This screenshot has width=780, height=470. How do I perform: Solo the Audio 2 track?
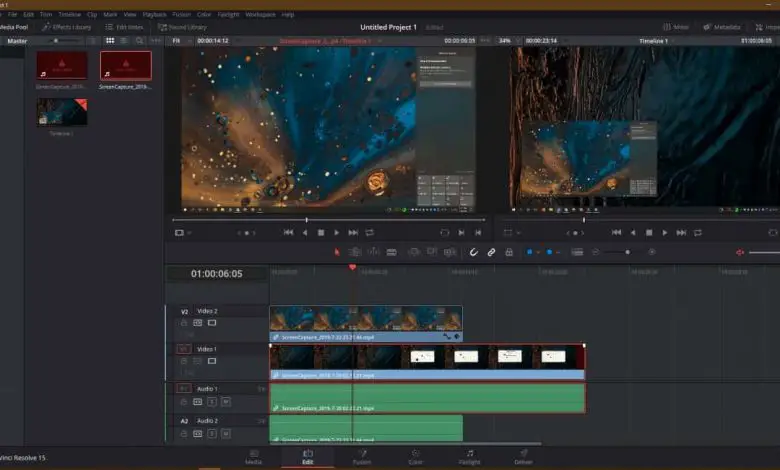pyautogui.click(x=212, y=434)
